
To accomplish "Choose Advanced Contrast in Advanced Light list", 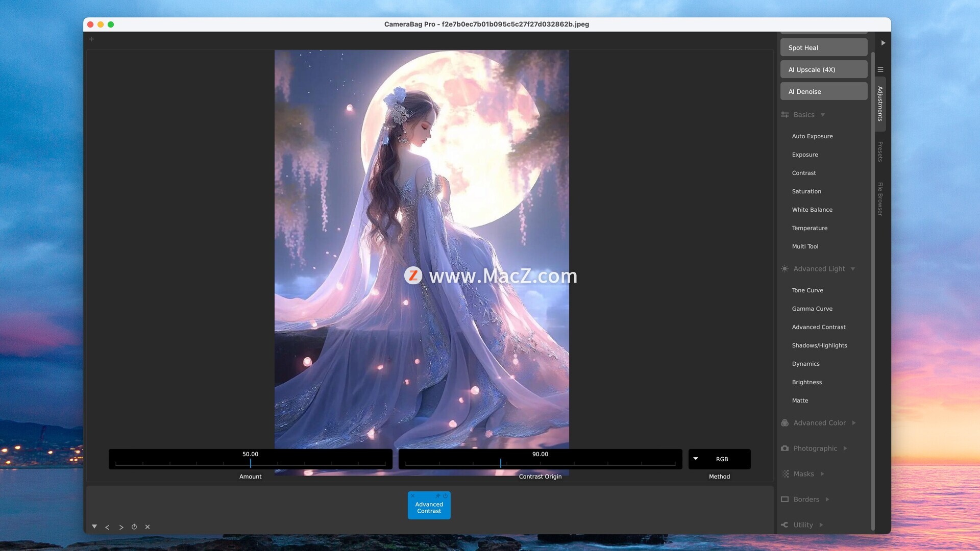I will [819, 327].
